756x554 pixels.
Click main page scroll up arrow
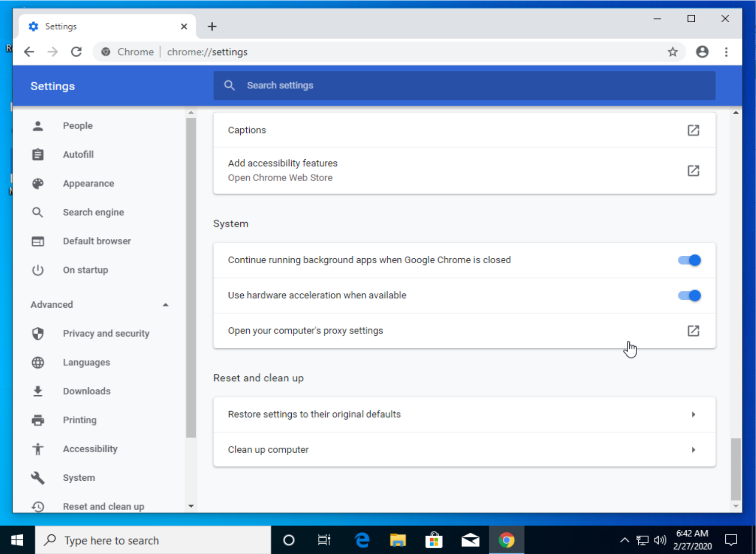pyautogui.click(x=736, y=113)
